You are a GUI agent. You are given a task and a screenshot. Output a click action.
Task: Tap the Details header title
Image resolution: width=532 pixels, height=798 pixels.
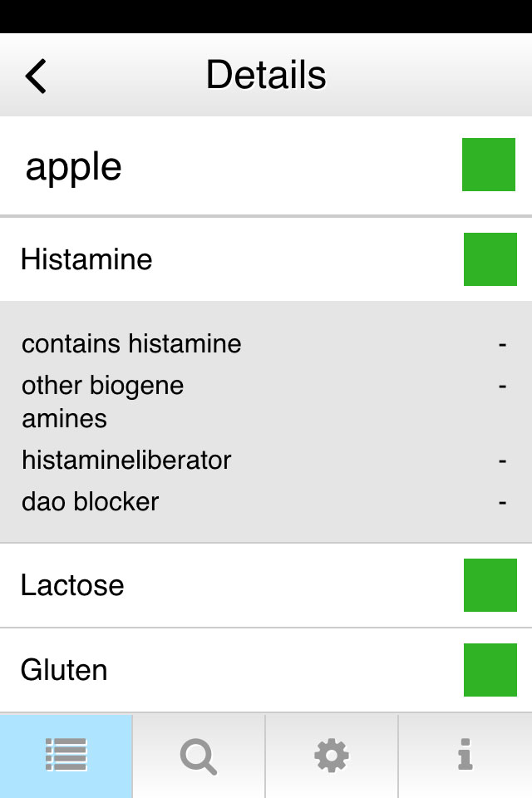tap(266, 75)
